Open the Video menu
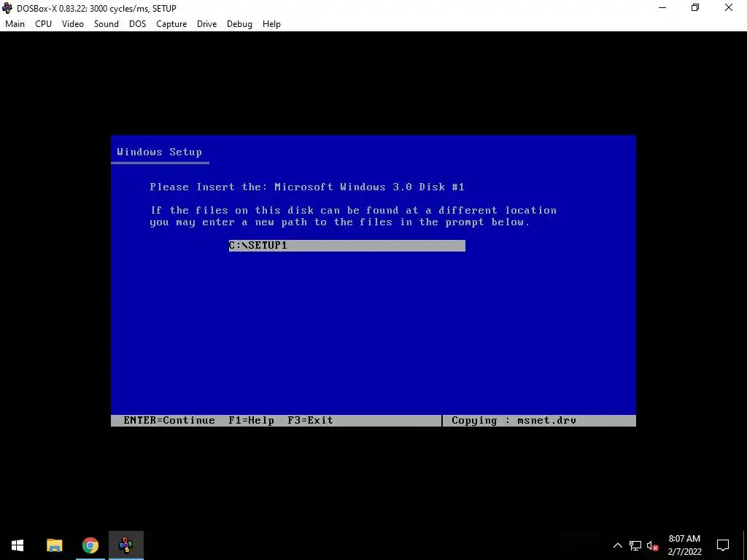The width and height of the screenshot is (747, 560). click(x=72, y=24)
